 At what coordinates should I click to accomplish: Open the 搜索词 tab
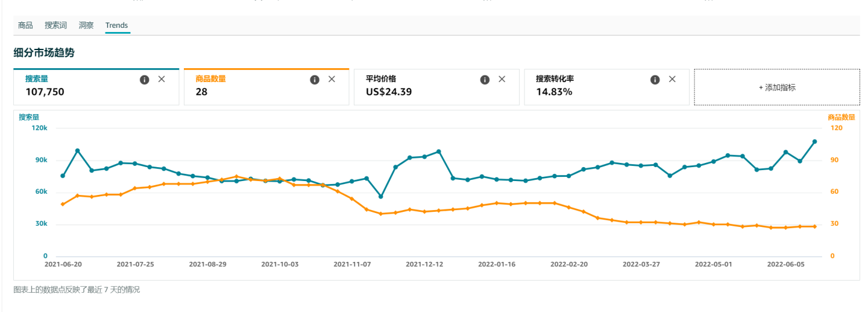click(55, 25)
